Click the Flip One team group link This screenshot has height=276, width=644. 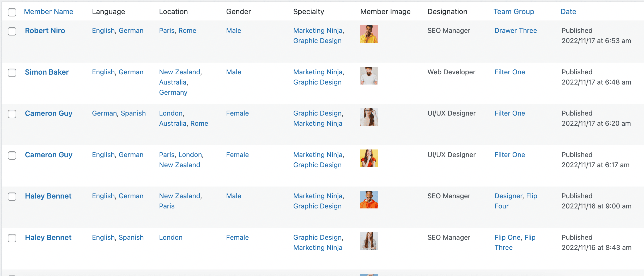click(507, 238)
